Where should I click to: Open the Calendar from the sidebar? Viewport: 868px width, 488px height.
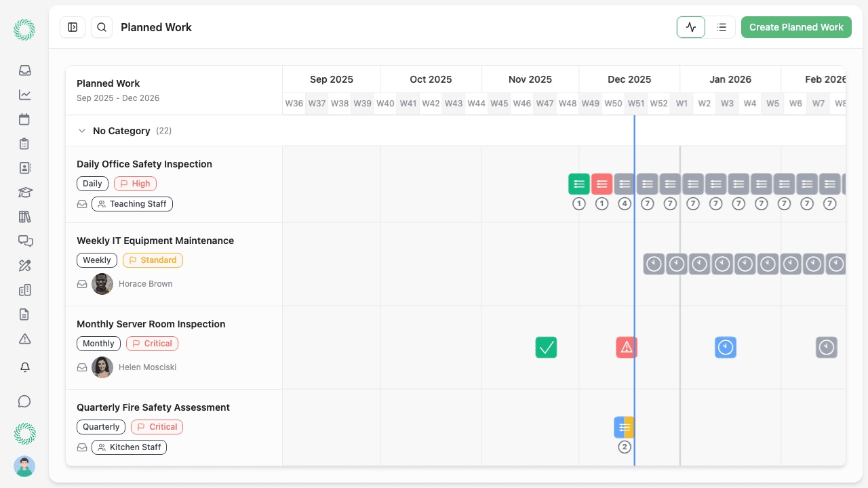(x=24, y=119)
